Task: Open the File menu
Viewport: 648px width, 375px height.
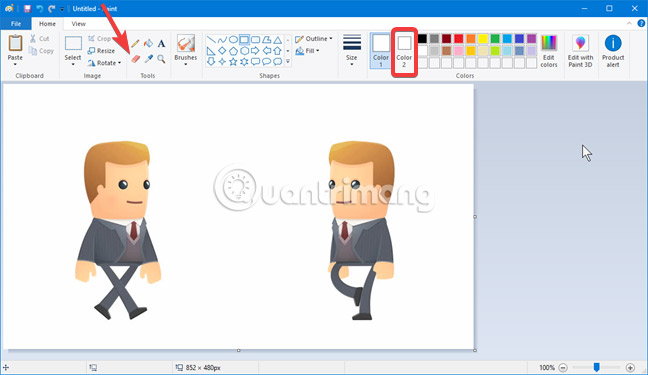Action: click(16, 24)
